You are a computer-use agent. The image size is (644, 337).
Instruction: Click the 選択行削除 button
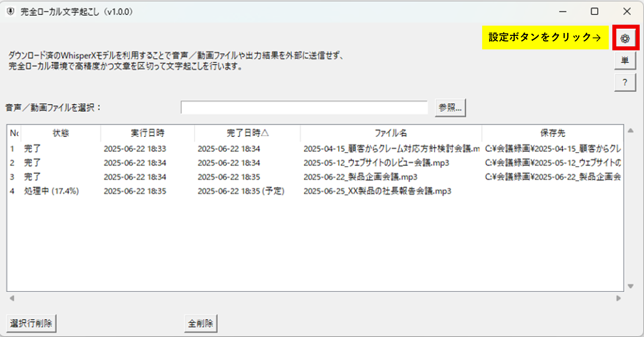point(31,323)
